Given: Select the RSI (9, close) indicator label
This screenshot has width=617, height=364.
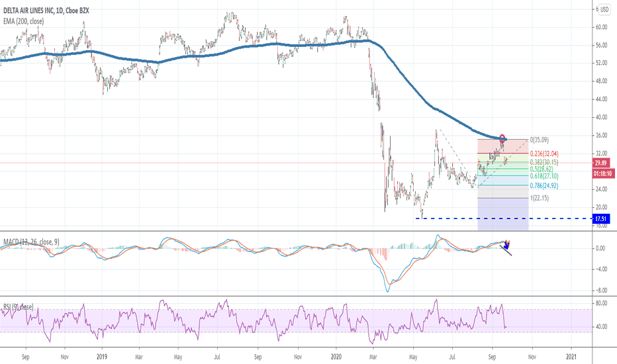Looking at the screenshot, I should click(19, 306).
